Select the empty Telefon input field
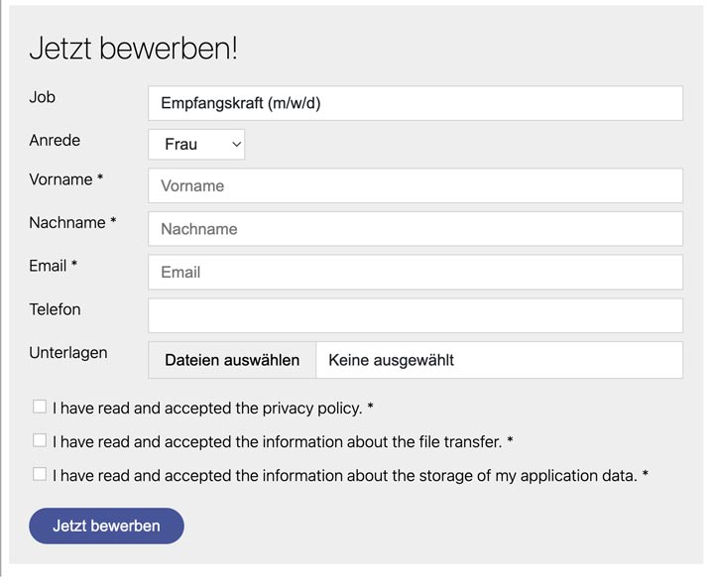712x588 pixels. (x=415, y=315)
